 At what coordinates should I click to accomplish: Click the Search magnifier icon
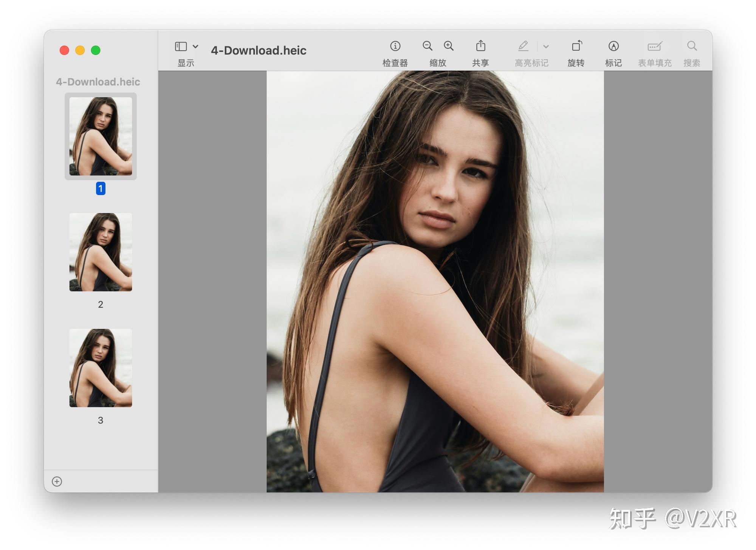[692, 46]
